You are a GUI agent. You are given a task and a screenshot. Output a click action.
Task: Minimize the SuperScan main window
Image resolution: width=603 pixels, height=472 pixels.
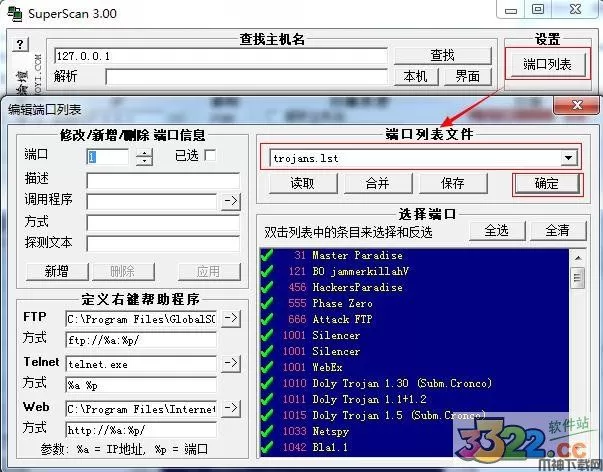pyautogui.click(x=511, y=10)
